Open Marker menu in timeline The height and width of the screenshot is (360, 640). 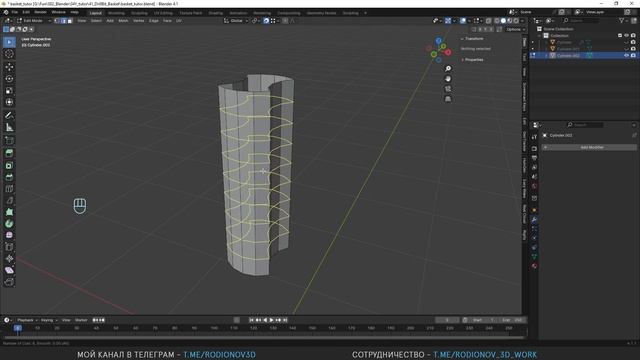click(81, 320)
